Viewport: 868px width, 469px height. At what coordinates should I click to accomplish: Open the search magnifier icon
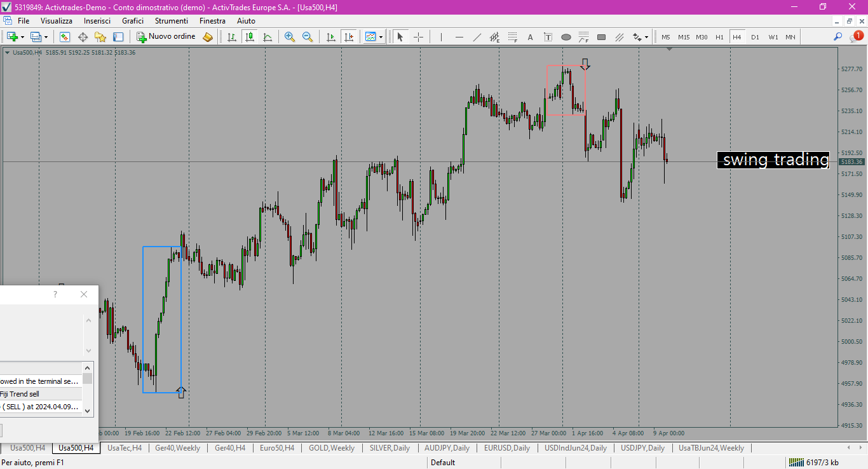coord(838,37)
